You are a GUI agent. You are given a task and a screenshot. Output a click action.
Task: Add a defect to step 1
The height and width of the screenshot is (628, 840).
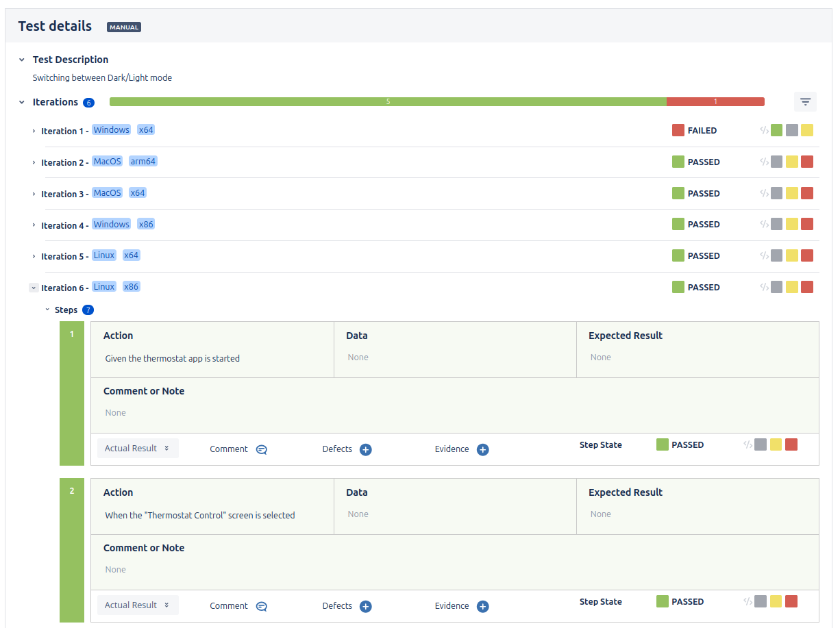365,450
